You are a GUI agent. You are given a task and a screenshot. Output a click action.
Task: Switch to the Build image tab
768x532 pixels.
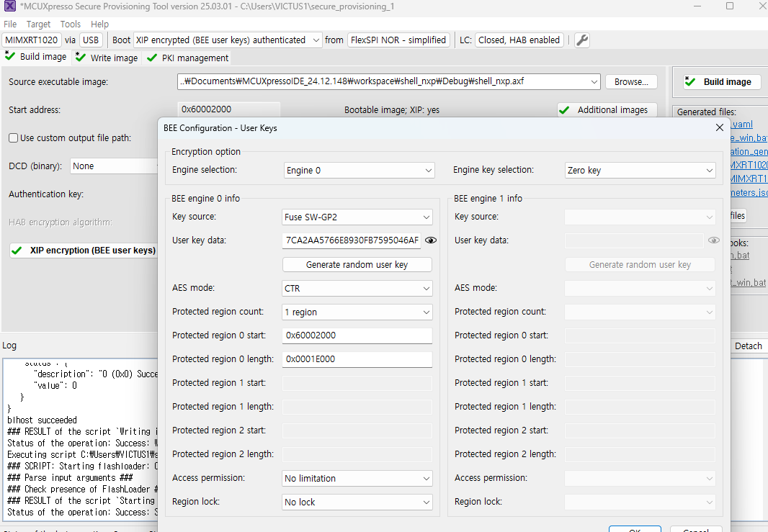coord(36,57)
